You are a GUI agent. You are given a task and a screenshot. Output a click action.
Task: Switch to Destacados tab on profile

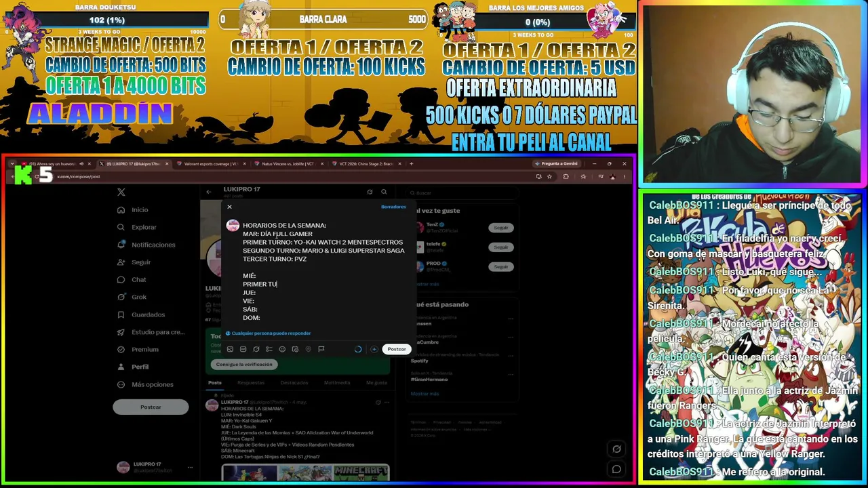[x=294, y=383]
